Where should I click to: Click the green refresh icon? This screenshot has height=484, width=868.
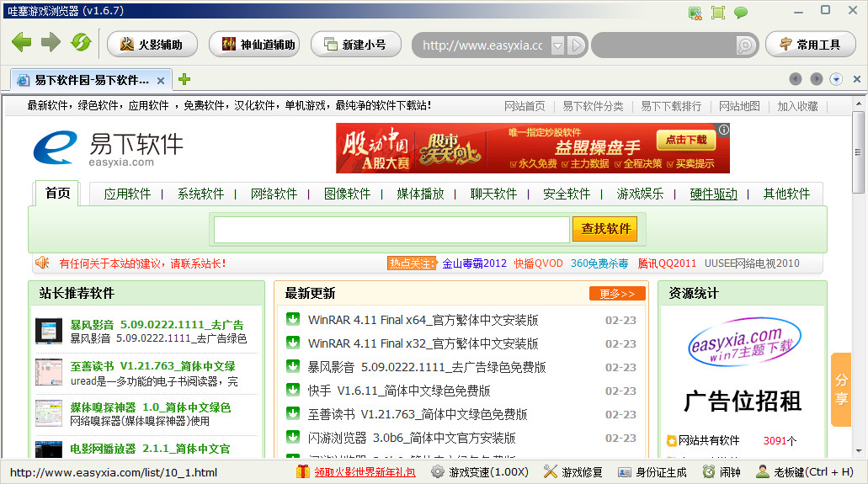80,44
